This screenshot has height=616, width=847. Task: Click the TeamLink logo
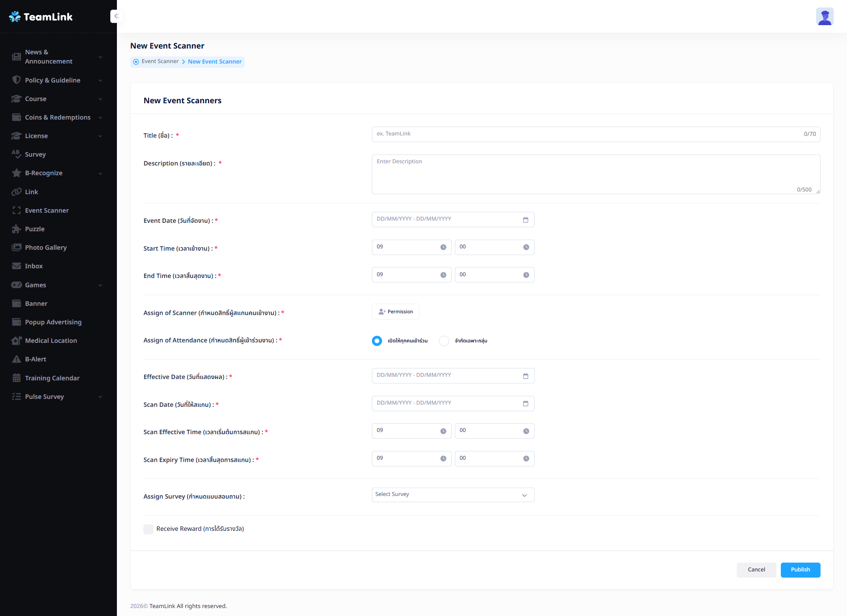(41, 17)
